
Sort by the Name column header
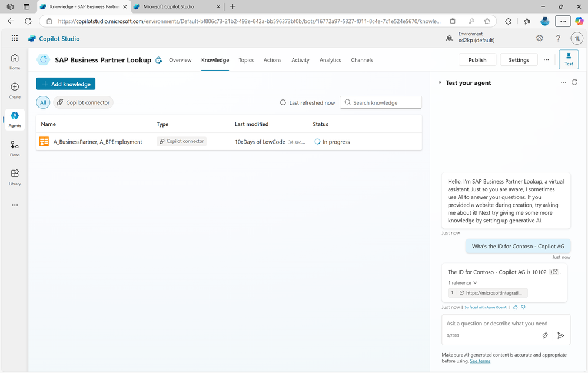coord(48,124)
